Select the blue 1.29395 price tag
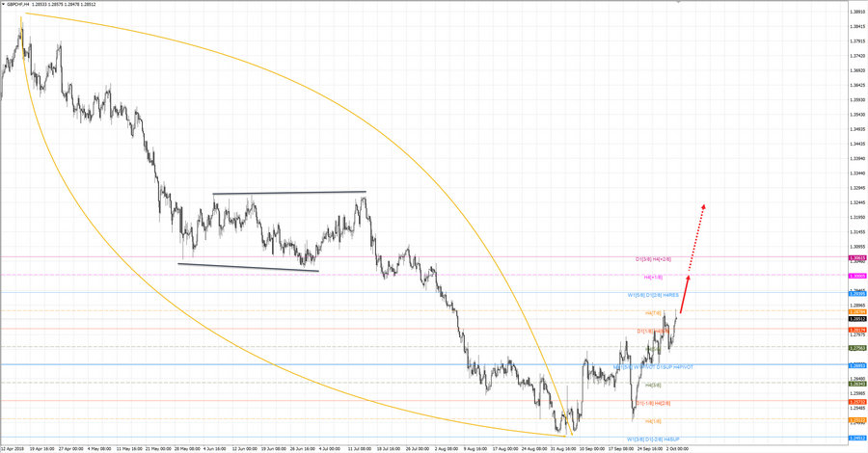This screenshot has height=453, width=868. pos(857,294)
